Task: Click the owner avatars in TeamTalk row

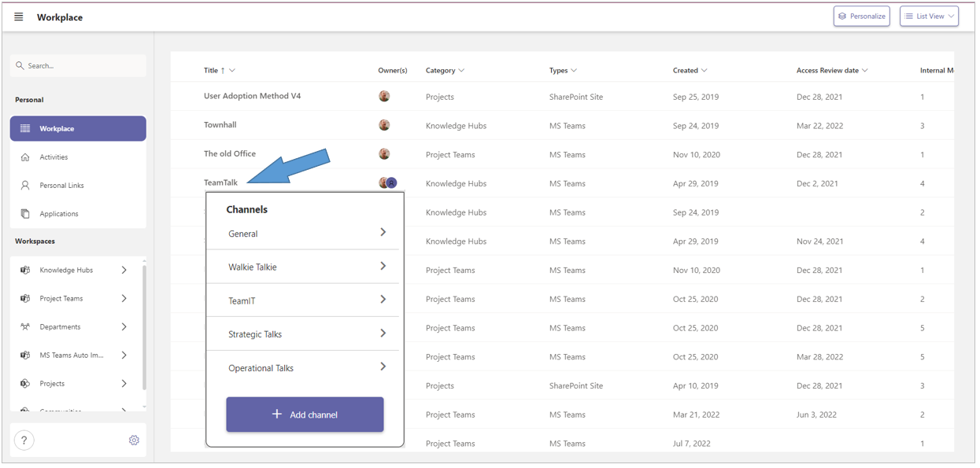Action: point(388,183)
